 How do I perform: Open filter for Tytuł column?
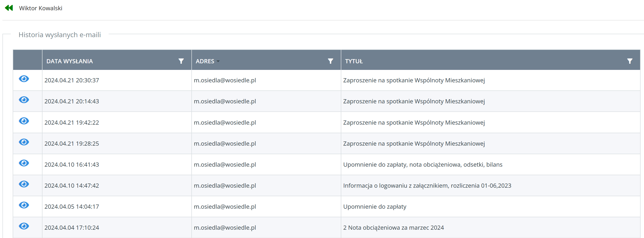pyautogui.click(x=630, y=61)
